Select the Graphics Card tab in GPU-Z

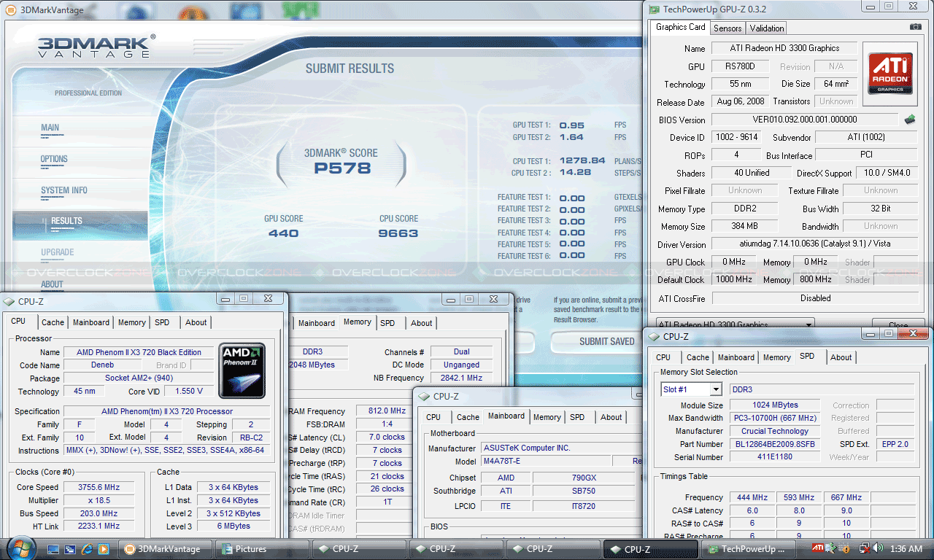(681, 27)
